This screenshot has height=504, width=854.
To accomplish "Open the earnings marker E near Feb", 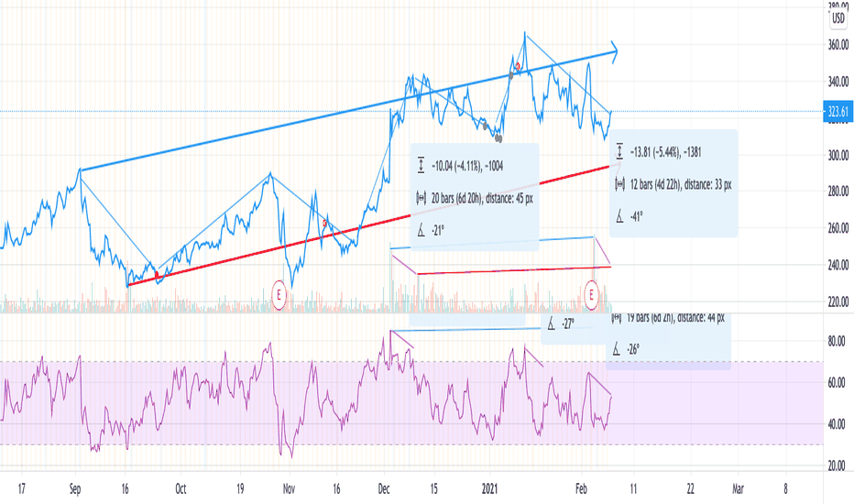I will tap(591, 295).
